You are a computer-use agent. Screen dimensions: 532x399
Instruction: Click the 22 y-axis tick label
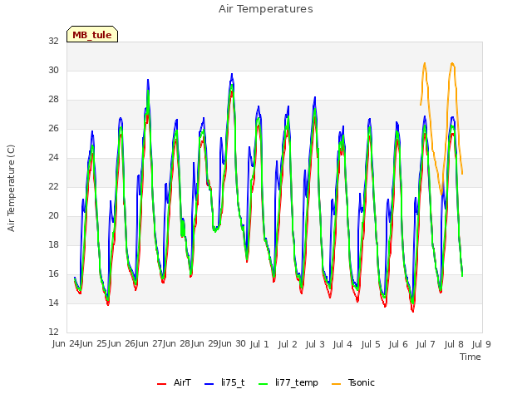pos(53,186)
